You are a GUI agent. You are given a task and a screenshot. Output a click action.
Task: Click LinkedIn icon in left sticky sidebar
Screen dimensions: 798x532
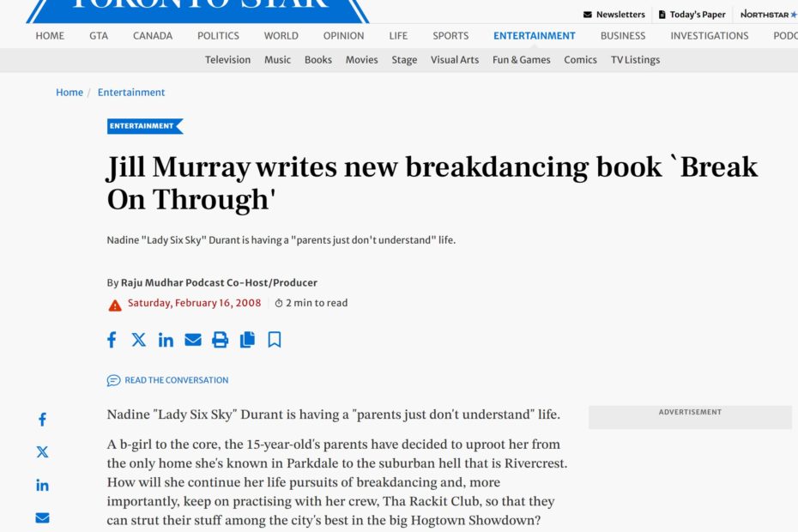(x=43, y=485)
